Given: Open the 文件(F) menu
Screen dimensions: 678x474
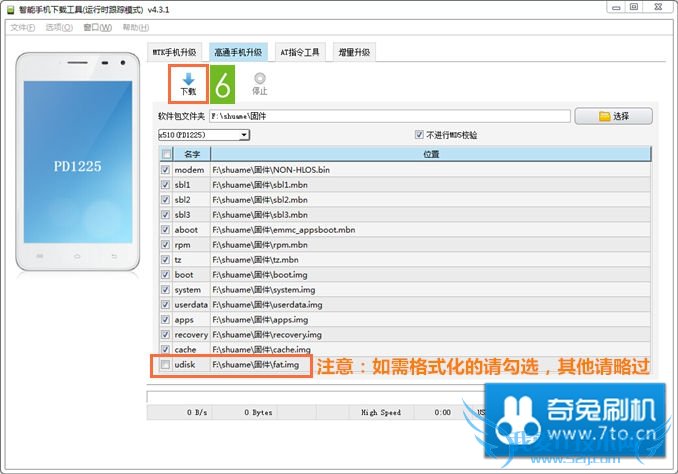Looking at the screenshot, I should [22, 28].
